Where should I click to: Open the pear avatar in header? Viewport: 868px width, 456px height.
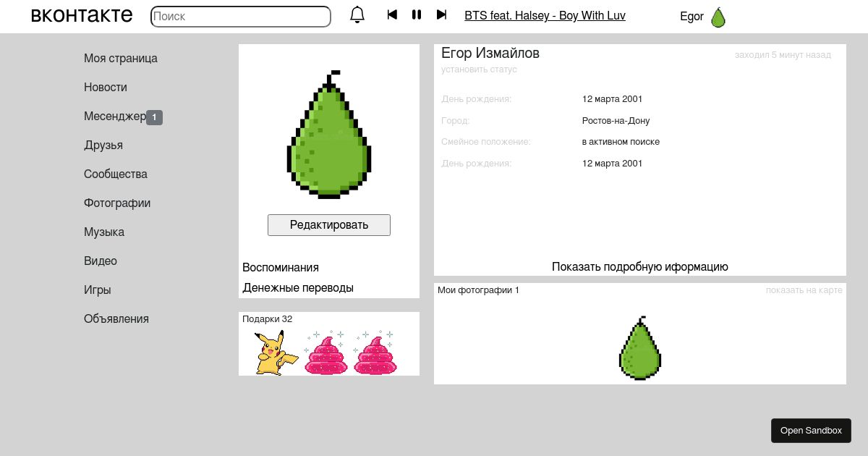(x=718, y=17)
